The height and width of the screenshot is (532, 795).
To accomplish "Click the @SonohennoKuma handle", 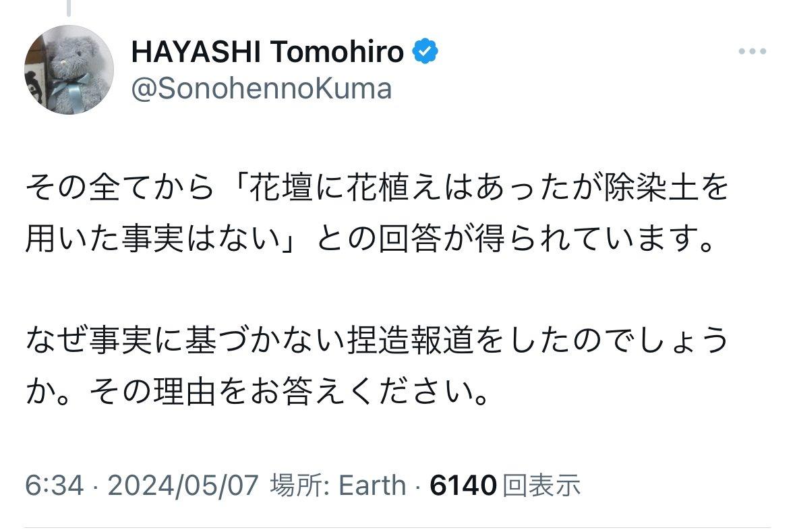I will pos(262,89).
